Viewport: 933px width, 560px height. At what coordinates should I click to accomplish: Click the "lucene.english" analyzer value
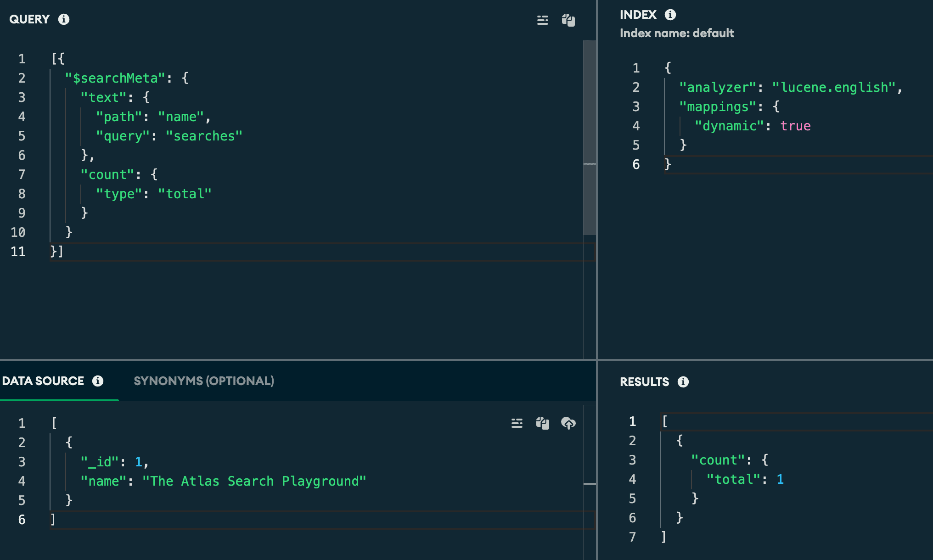(x=834, y=88)
